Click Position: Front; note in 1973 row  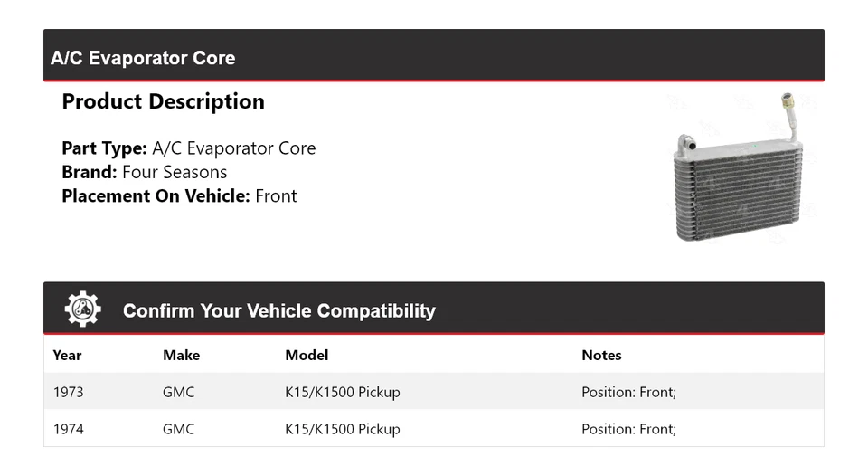628,392
